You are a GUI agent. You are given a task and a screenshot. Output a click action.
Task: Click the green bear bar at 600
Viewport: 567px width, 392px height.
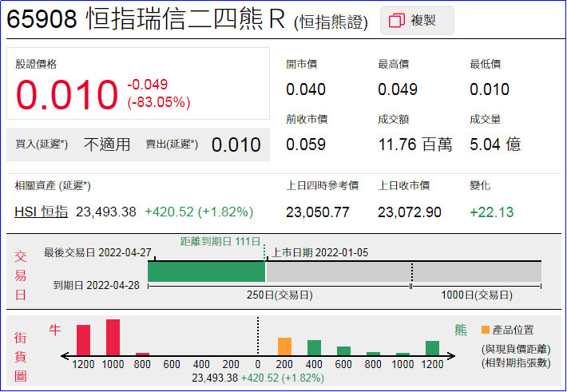(343, 350)
